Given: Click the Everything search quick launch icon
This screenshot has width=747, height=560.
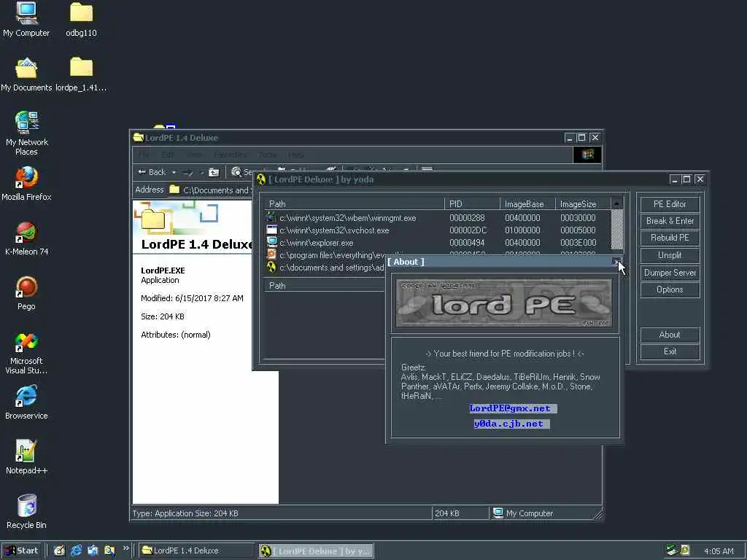Looking at the screenshot, I should [x=109, y=551].
